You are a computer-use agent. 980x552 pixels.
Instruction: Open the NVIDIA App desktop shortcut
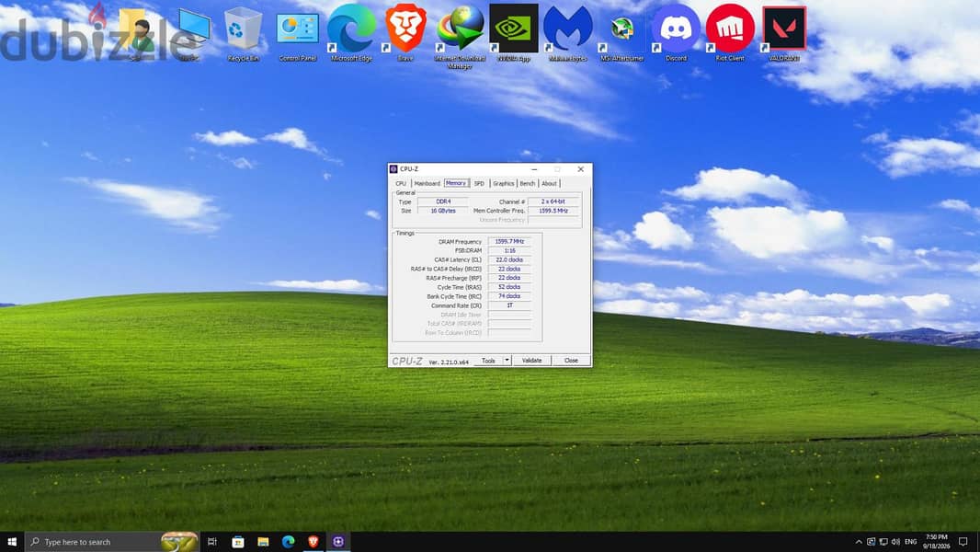(x=514, y=34)
